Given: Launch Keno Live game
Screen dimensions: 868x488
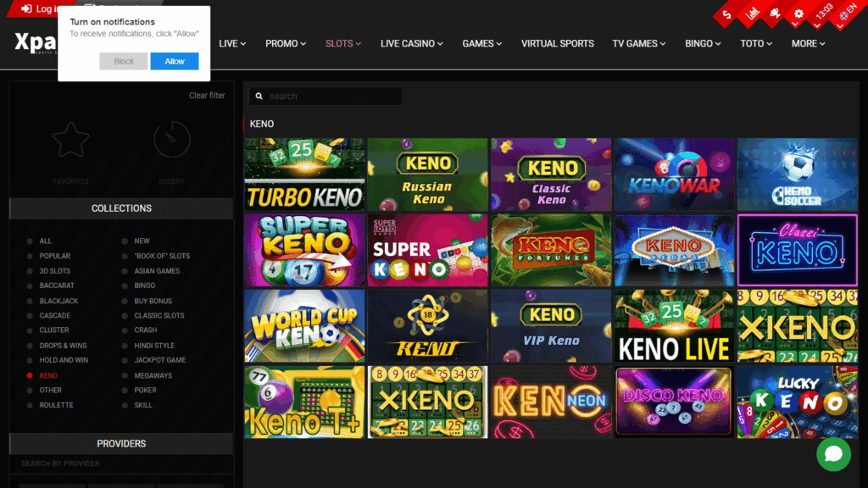Looking at the screenshot, I should click(x=674, y=326).
